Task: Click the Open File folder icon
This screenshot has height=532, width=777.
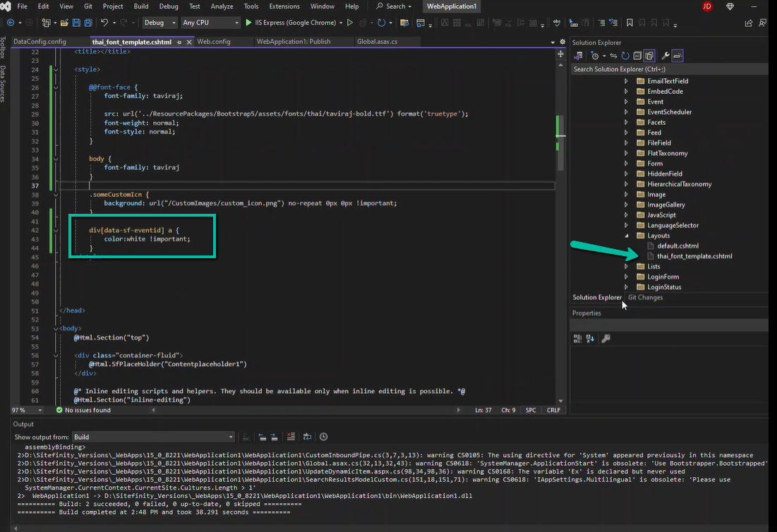Action: (64, 23)
